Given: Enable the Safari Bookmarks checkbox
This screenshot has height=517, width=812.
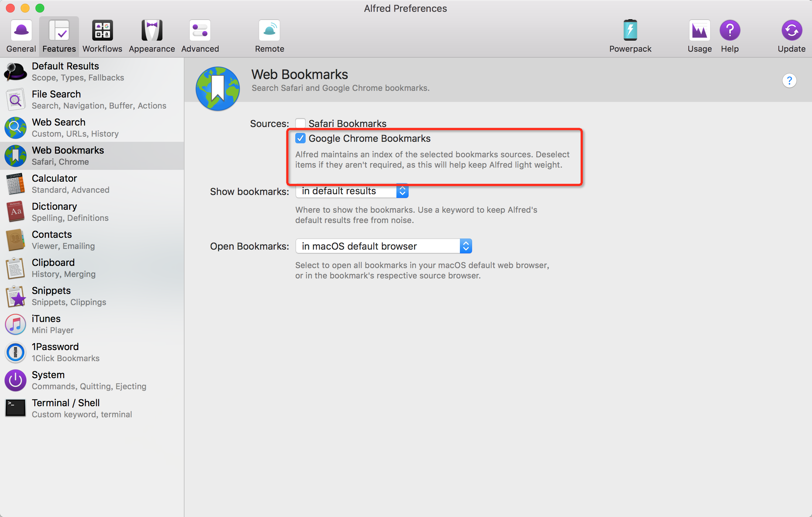Looking at the screenshot, I should [300, 123].
